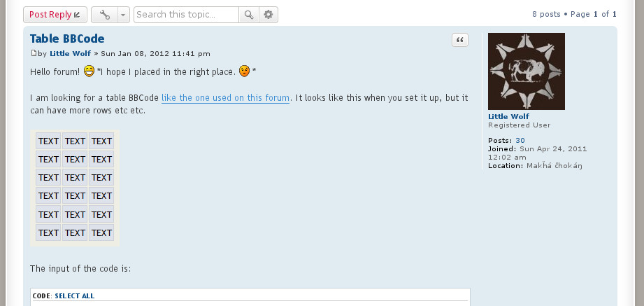Open 'like the one used on this forum' link
The width and height of the screenshot is (644, 306).
pos(225,98)
